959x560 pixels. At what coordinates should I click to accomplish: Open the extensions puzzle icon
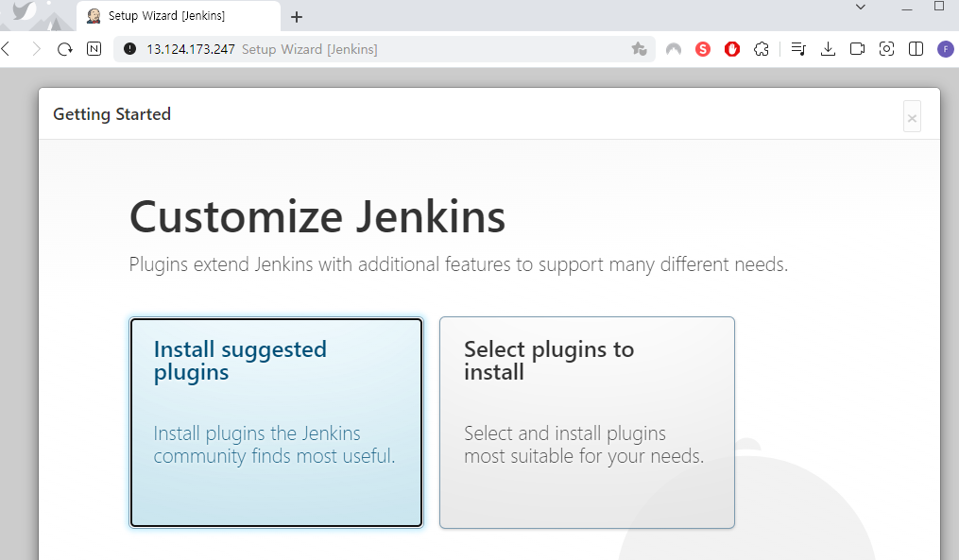(762, 49)
